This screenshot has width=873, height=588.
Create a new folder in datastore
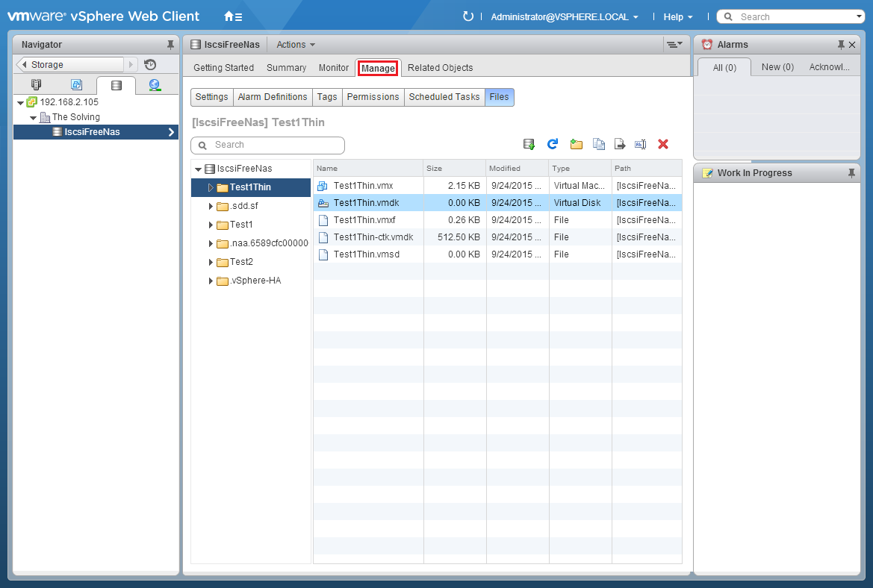577,145
